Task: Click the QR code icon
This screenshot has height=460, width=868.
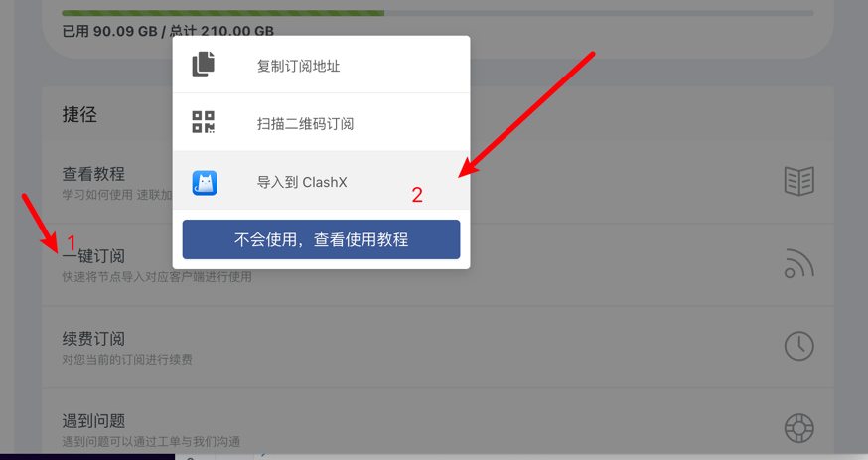Action: [x=204, y=122]
